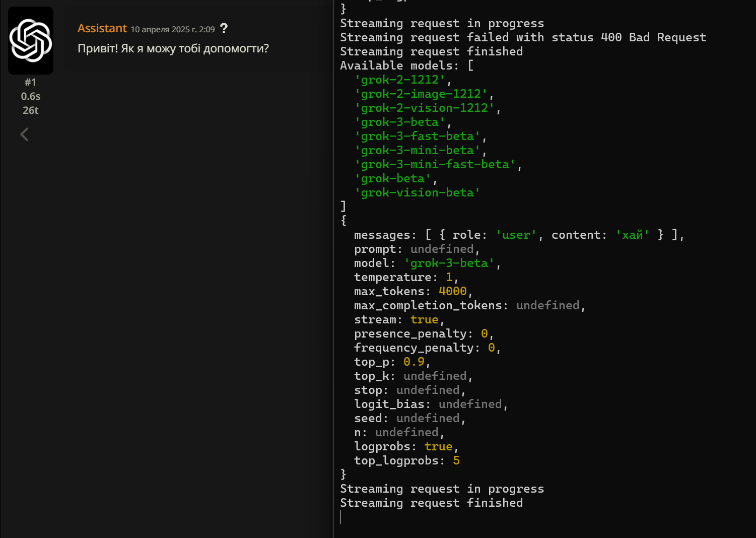Click the presence_penalty: 0 line
Image resolution: width=756 pixels, height=538 pixels.
tap(424, 333)
